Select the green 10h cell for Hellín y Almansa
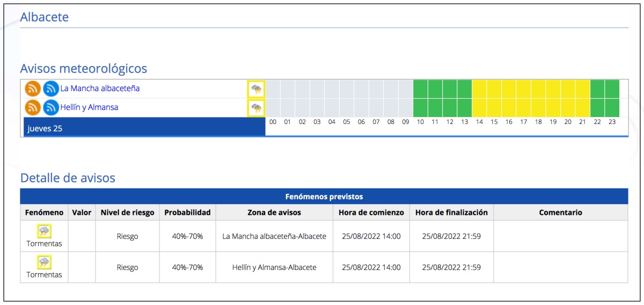 pos(420,108)
